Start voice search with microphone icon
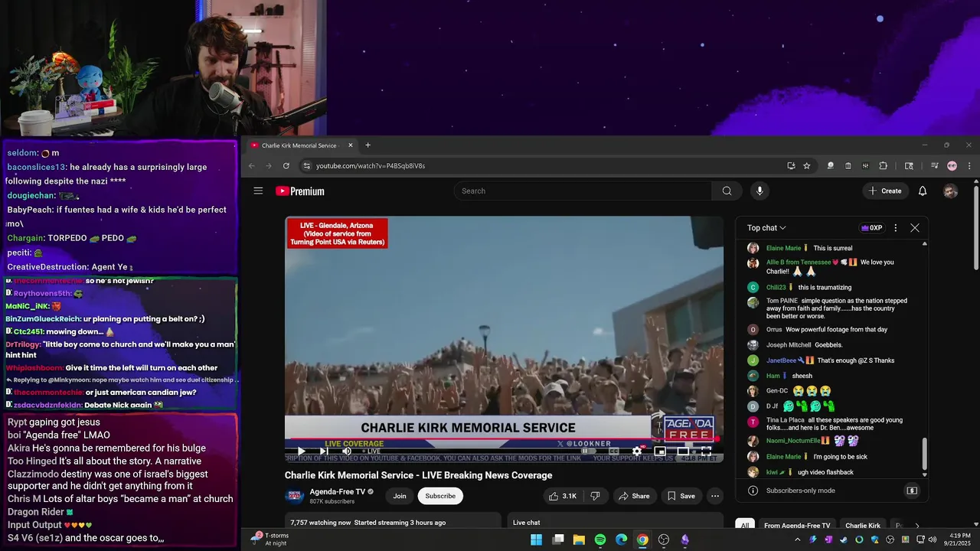The height and width of the screenshot is (551, 980). click(x=759, y=191)
